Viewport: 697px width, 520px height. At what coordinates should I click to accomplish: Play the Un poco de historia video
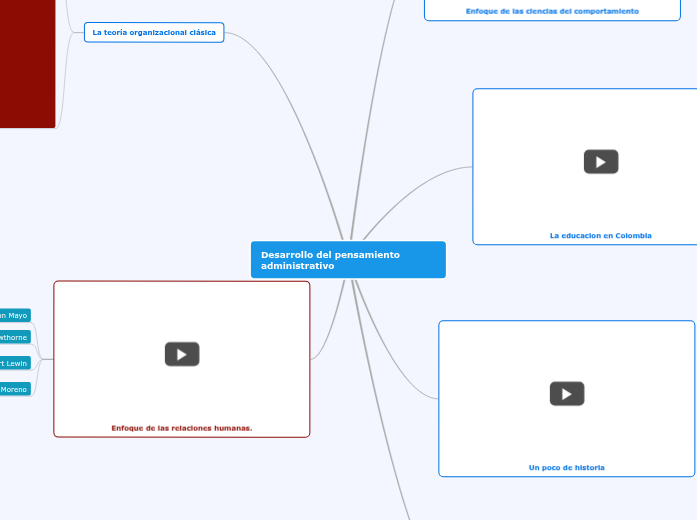567,394
